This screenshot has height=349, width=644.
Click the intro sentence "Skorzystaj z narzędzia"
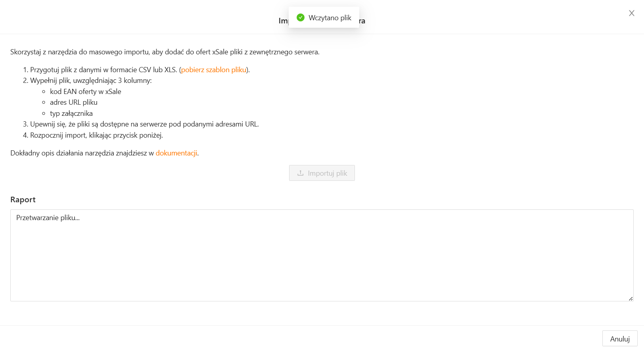point(165,52)
